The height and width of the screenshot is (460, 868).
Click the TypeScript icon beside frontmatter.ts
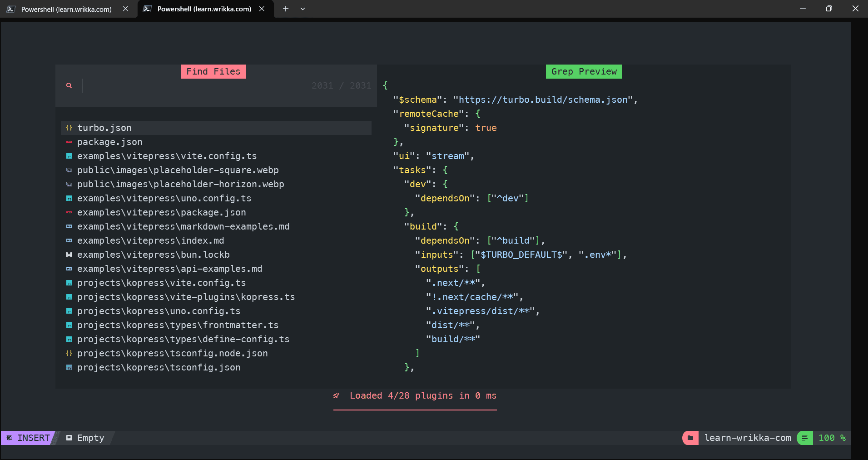pyautogui.click(x=69, y=325)
